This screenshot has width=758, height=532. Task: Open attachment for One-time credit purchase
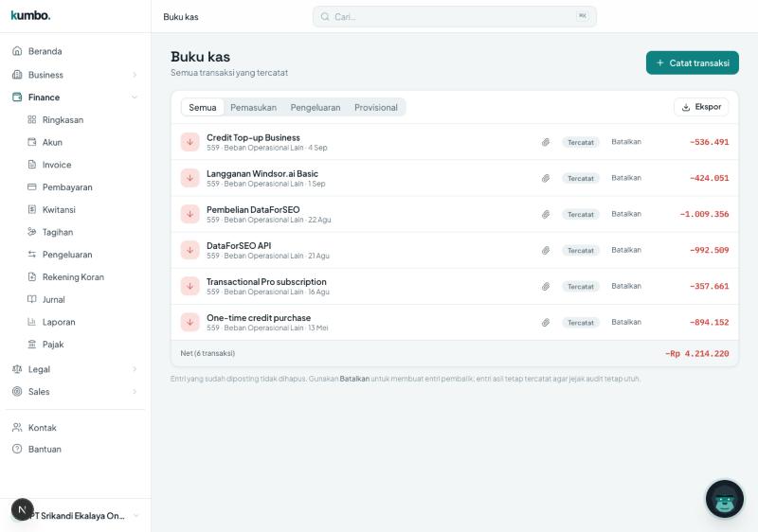[x=546, y=322]
